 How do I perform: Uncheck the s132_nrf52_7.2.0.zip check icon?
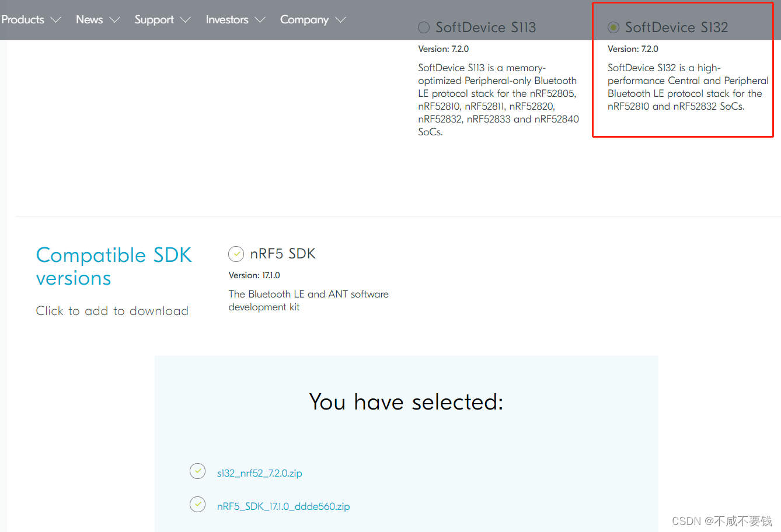point(197,471)
